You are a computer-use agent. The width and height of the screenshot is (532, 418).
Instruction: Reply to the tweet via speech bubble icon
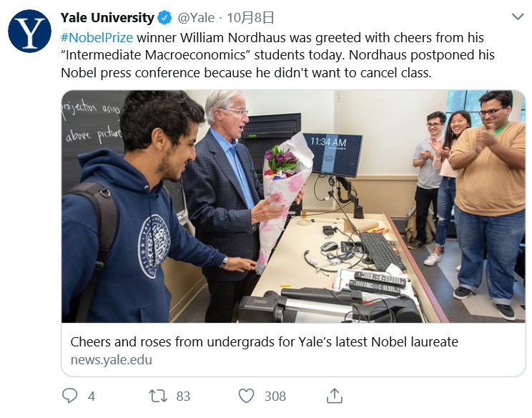pyautogui.click(x=69, y=396)
